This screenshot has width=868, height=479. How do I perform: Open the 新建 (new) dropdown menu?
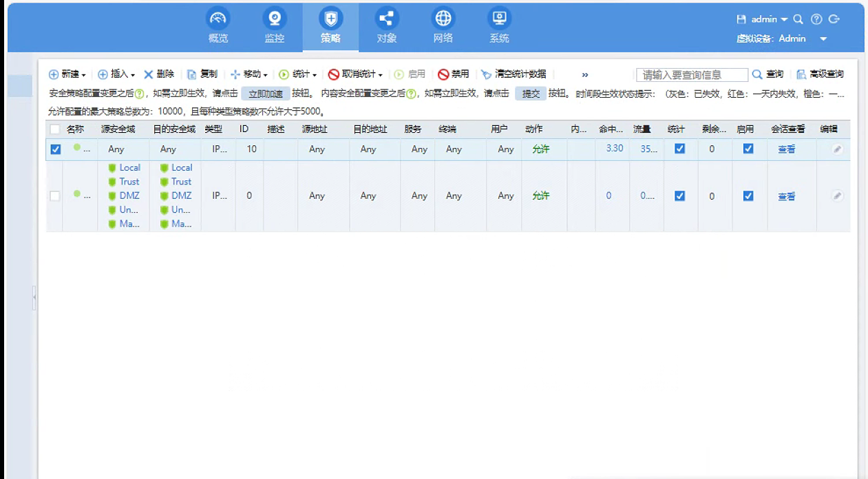(67, 74)
